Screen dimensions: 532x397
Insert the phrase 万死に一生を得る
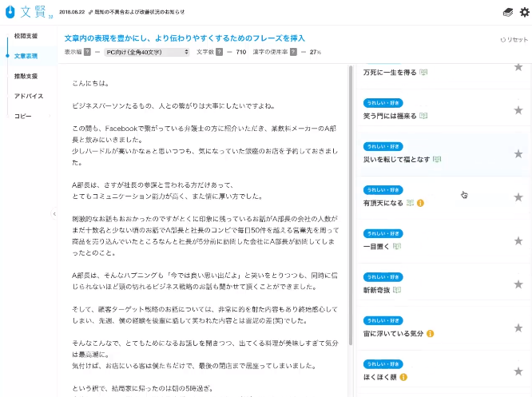(390, 72)
